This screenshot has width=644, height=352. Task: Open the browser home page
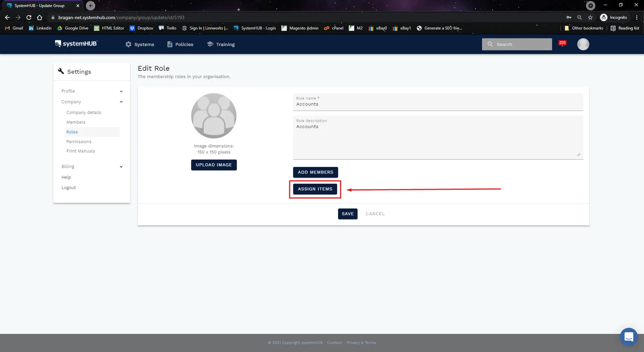coord(39,17)
